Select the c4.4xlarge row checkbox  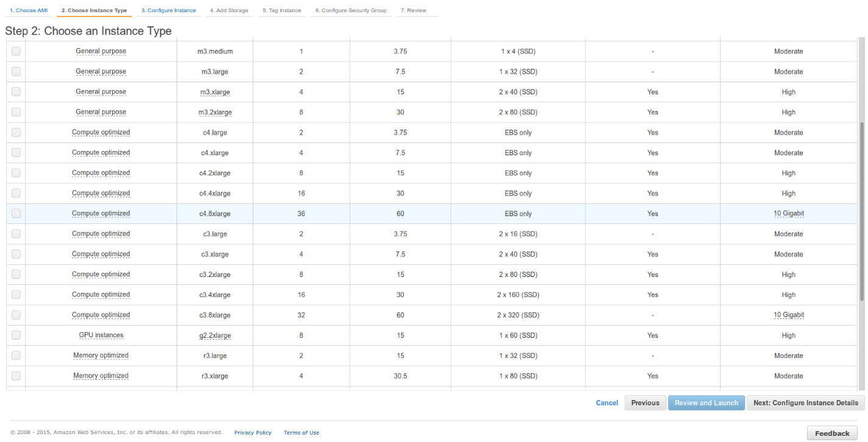[16, 193]
